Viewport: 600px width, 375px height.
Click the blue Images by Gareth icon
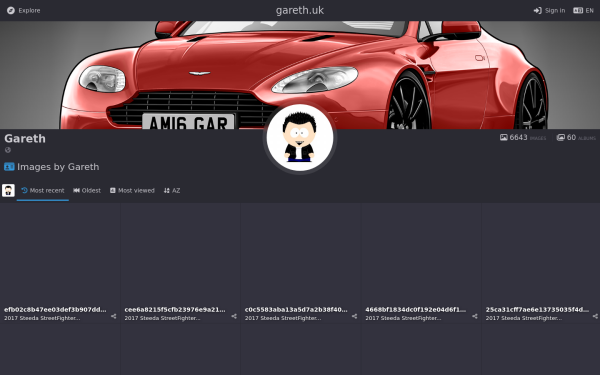(x=9, y=167)
